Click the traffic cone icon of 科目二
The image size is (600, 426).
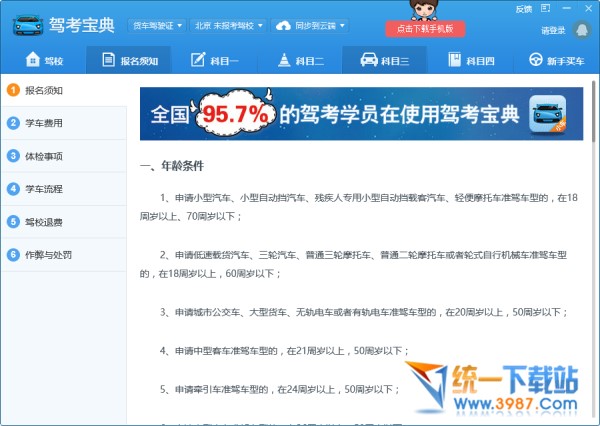[x=284, y=60]
